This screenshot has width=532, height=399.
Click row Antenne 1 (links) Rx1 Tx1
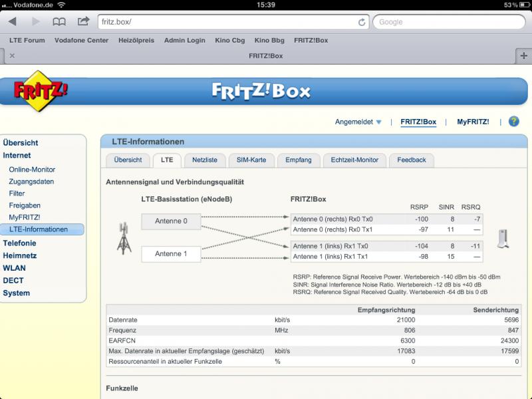387,257
